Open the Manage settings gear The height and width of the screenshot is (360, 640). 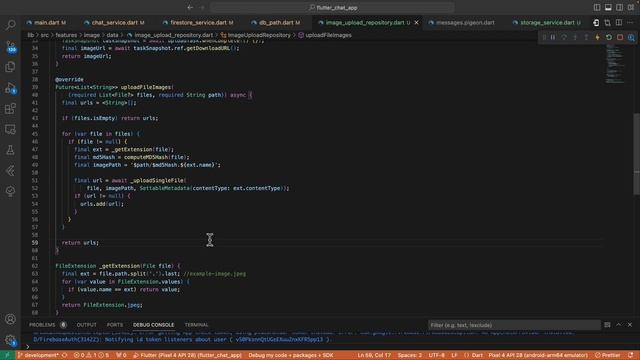point(10,340)
